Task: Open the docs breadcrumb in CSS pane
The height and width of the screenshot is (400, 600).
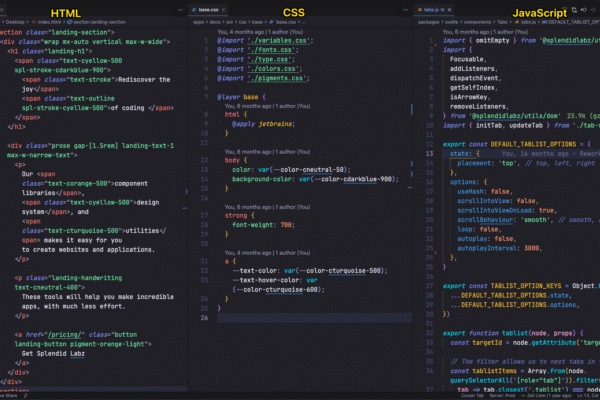Action: click(x=215, y=22)
